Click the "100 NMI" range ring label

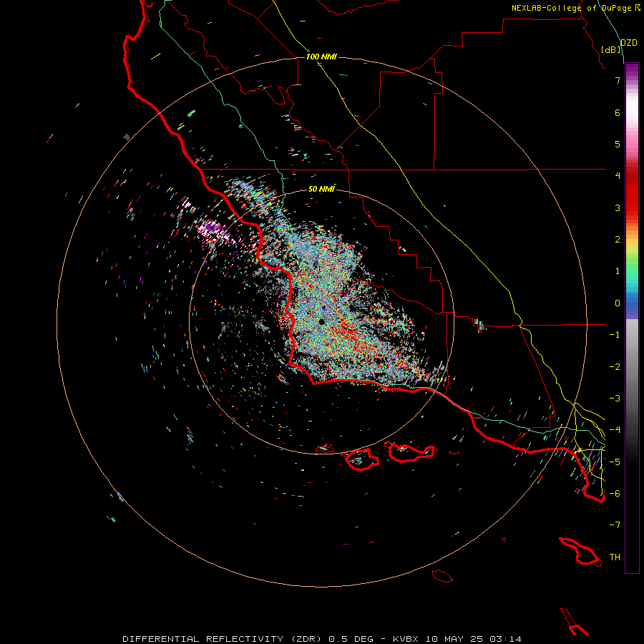click(321, 57)
